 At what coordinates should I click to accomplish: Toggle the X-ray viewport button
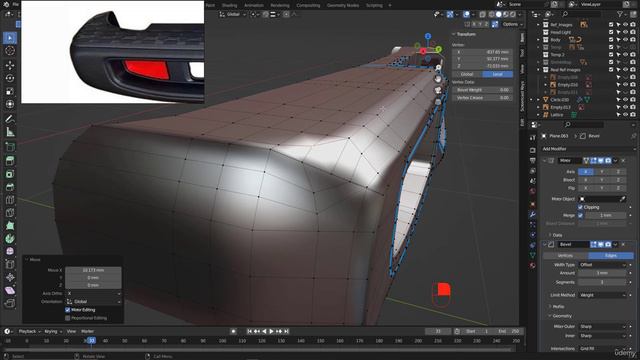coord(482,14)
